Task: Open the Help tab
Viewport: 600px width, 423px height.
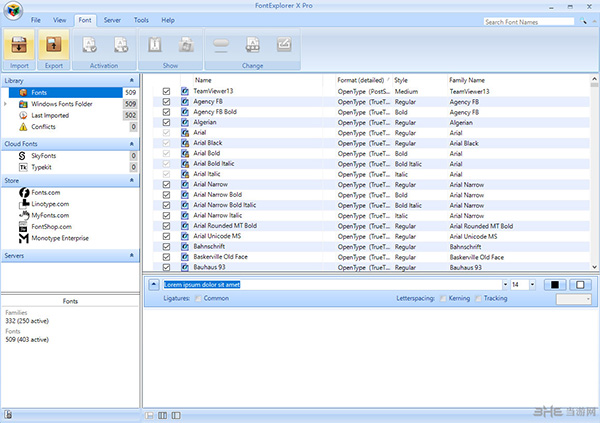Action: pos(168,20)
